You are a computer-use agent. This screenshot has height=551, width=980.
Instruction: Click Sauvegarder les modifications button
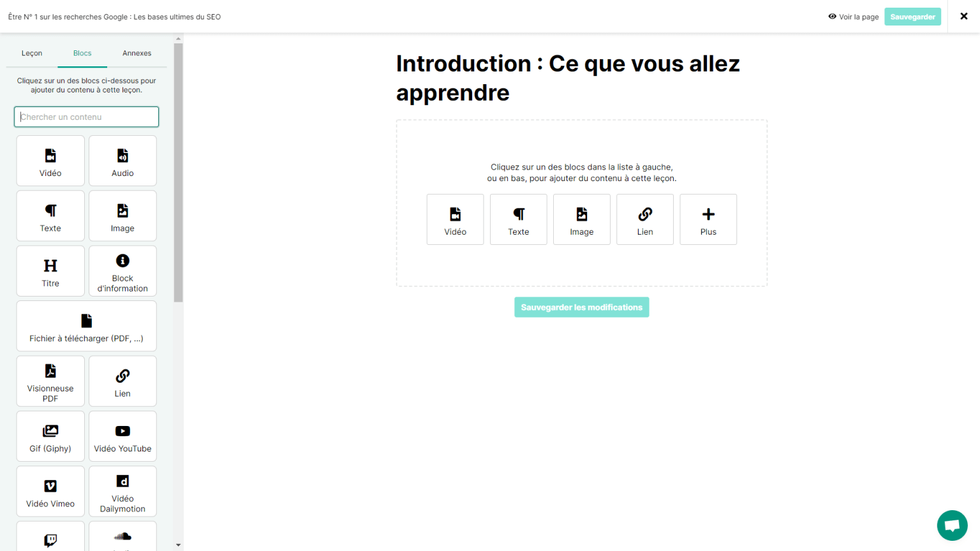click(581, 307)
